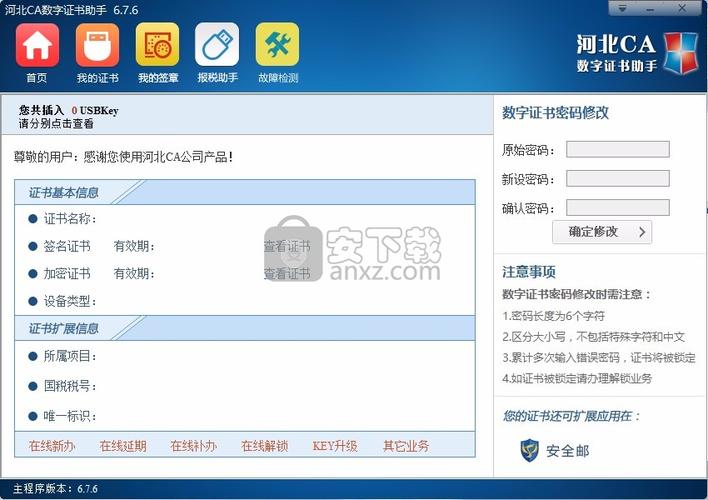Click the 证书扩展信息 section header
This screenshot has height=500, width=708.
pyautogui.click(x=63, y=329)
